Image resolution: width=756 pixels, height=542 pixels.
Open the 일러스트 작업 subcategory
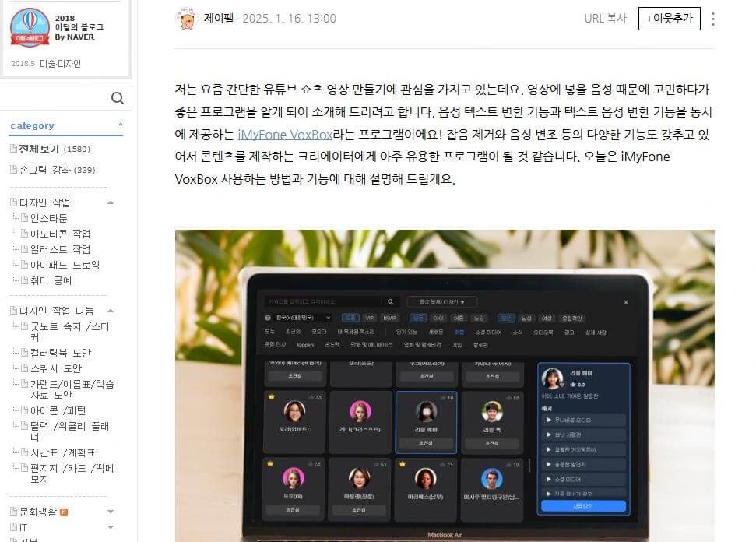tap(60, 249)
